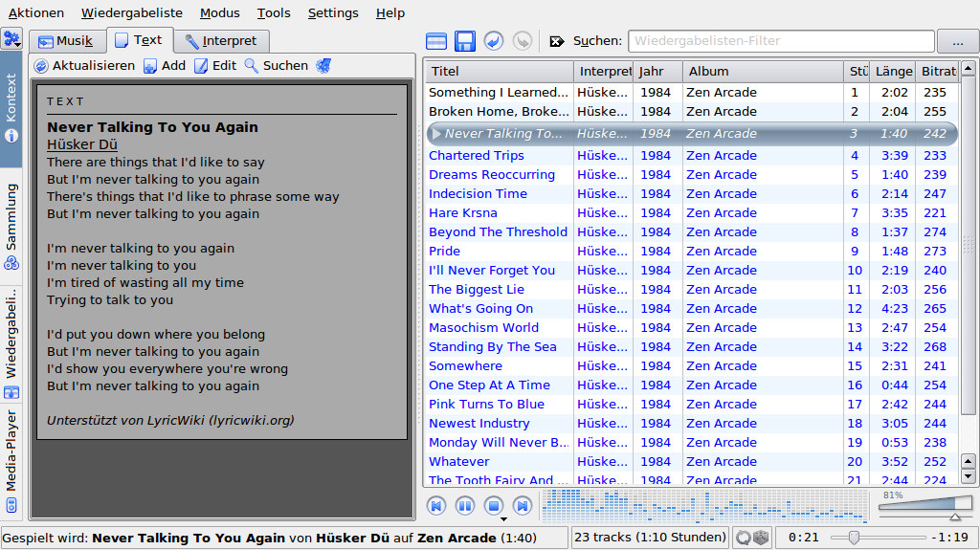Image resolution: width=980 pixels, height=550 pixels.
Task: Redo the playlist change
Action: click(522, 41)
